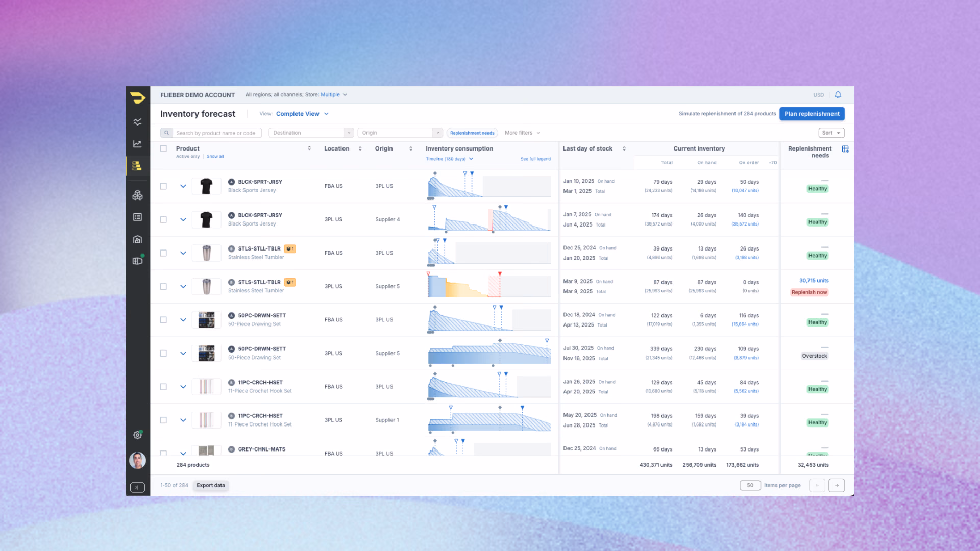Click the product search input field

[x=217, y=133]
